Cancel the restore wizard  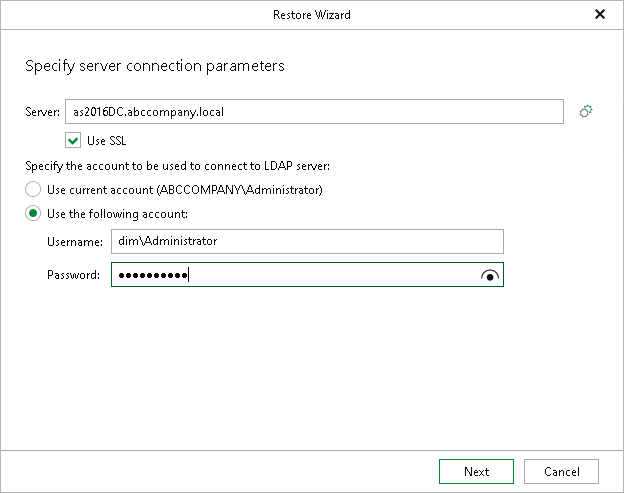click(561, 472)
